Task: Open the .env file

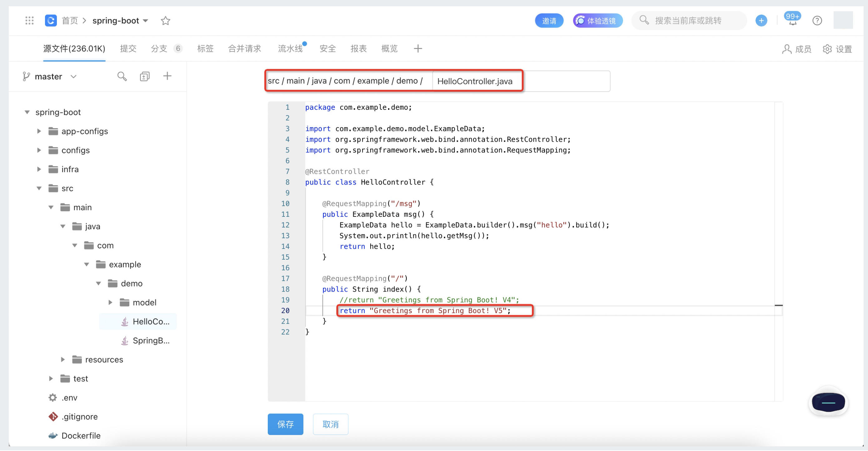Action: (x=63, y=398)
